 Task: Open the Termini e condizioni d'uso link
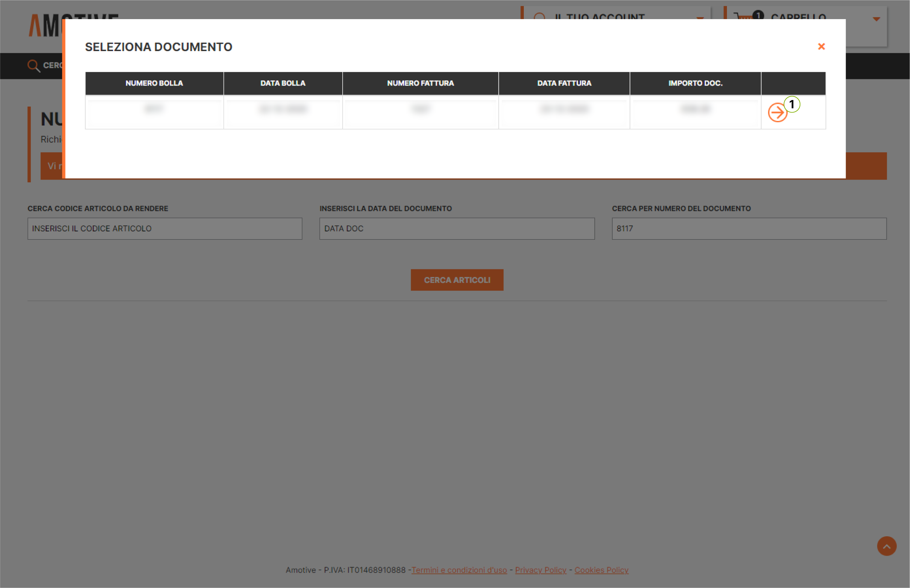tap(459, 570)
